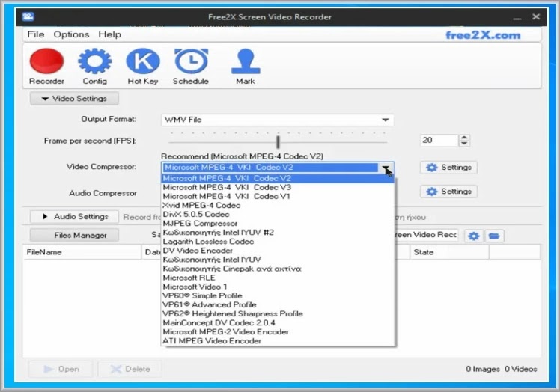Sort by the FileName column header

tap(82, 252)
